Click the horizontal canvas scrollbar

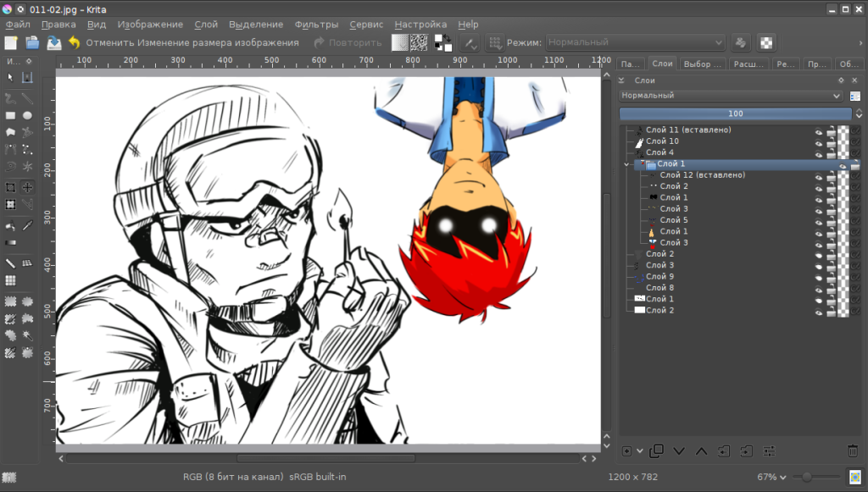click(x=326, y=458)
